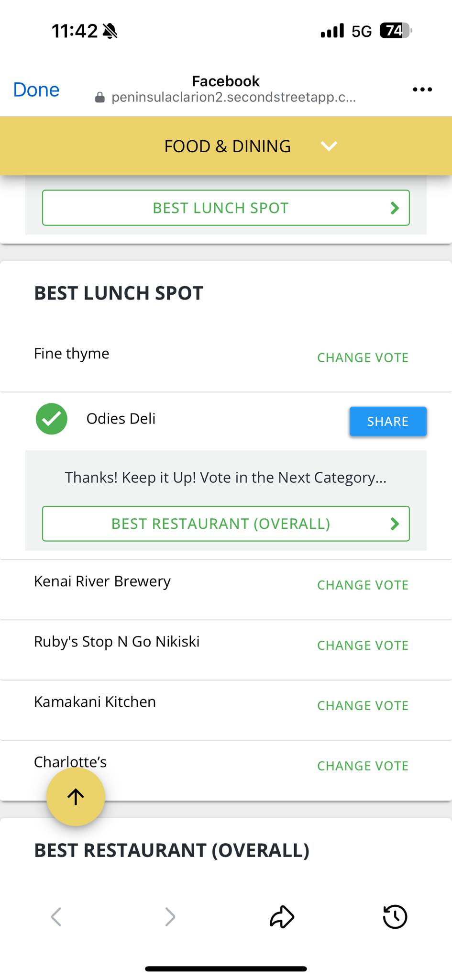
Task: Change vote for Charlotte's
Action: pyautogui.click(x=363, y=766)
